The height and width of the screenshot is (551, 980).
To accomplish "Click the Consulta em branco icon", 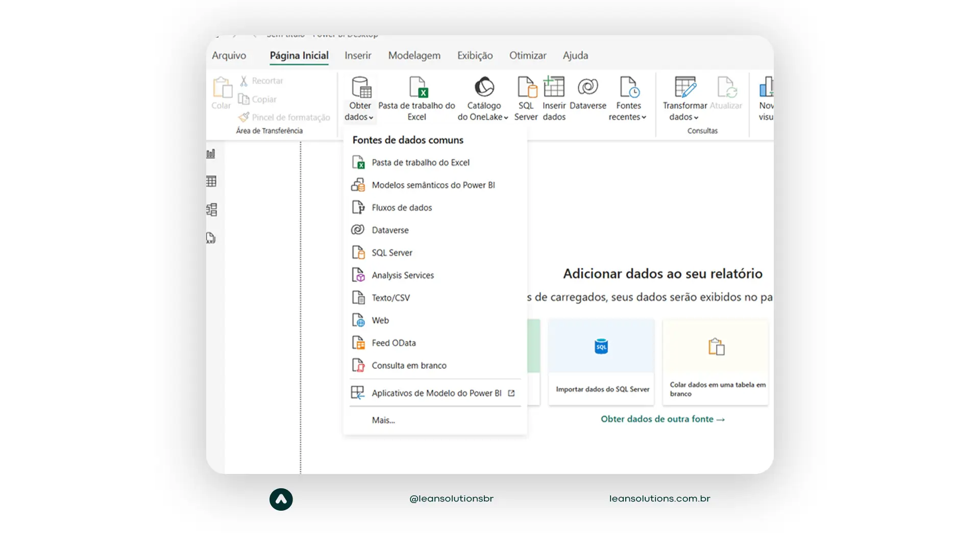I will 358,365.
